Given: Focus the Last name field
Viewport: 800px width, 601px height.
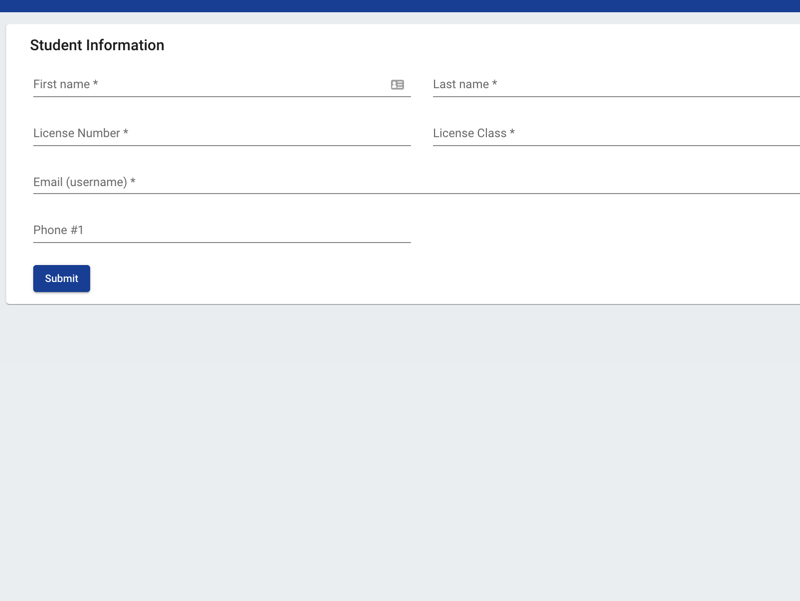Looking at the screenshot, I should click(x=616, y=84).
